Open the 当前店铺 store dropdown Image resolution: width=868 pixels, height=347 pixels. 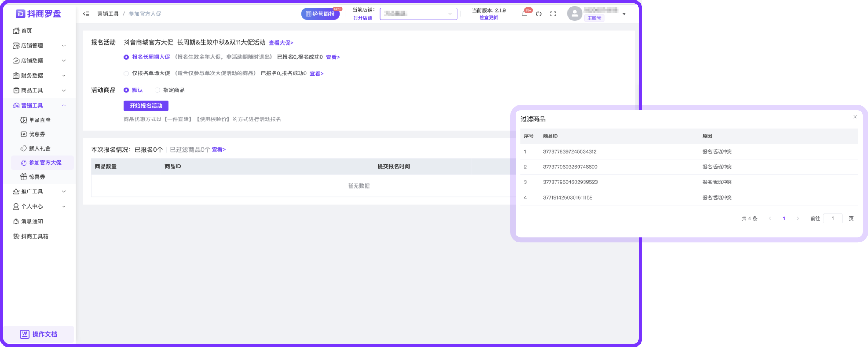418,14
